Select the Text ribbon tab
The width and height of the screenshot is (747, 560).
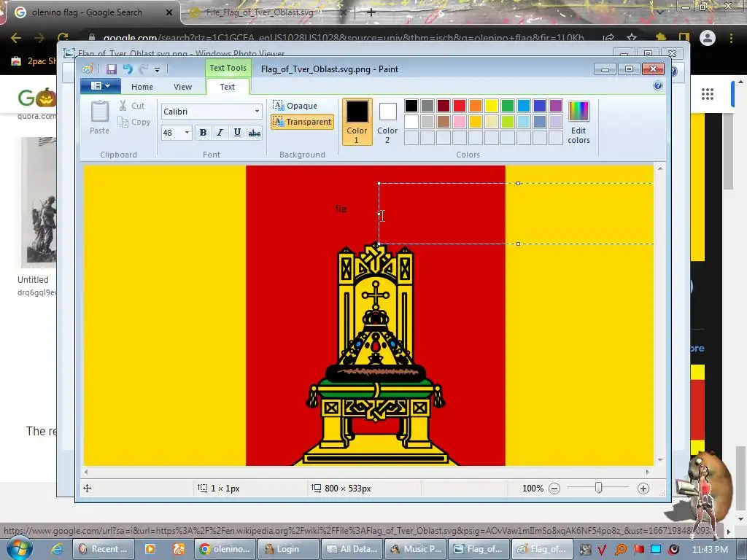coord(228,87)
